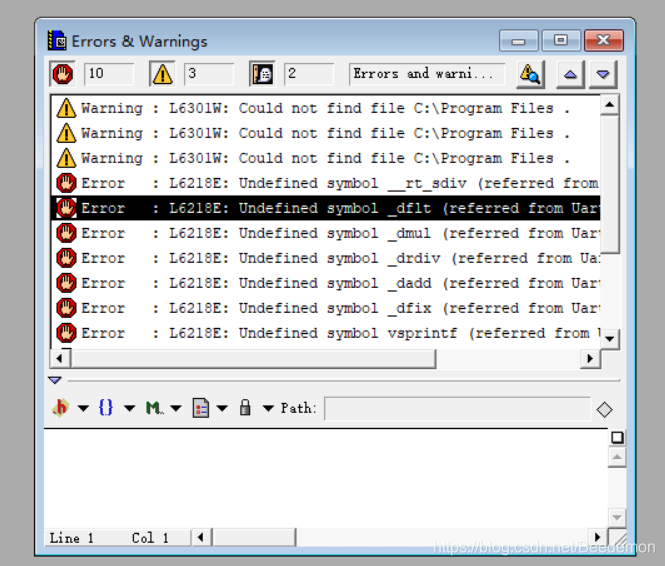The height and width of the screenshot is (566, 665).
Task: Click the 'Line 1 Col 1' position indicator
Action: click(117, 538)
